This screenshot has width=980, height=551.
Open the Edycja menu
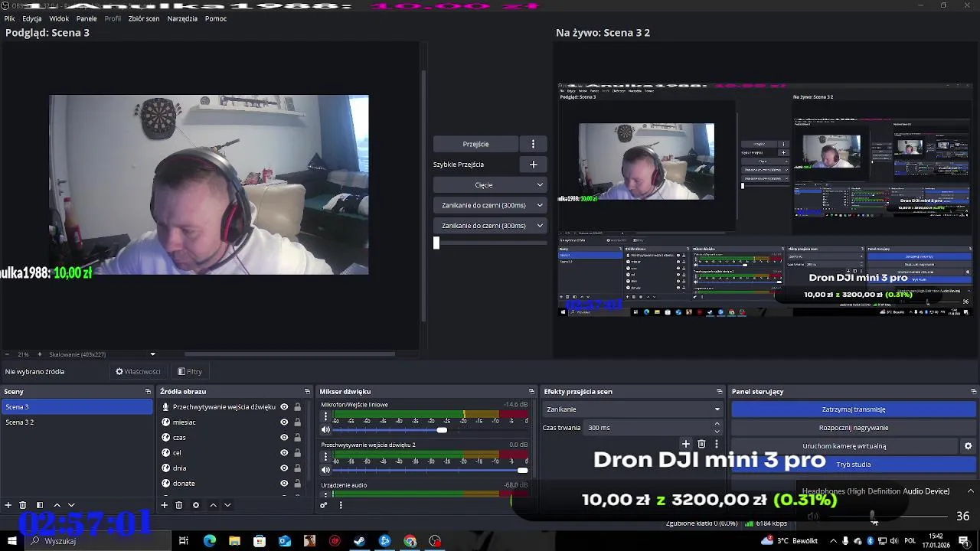pyautogui.click(x=32, y=18)
